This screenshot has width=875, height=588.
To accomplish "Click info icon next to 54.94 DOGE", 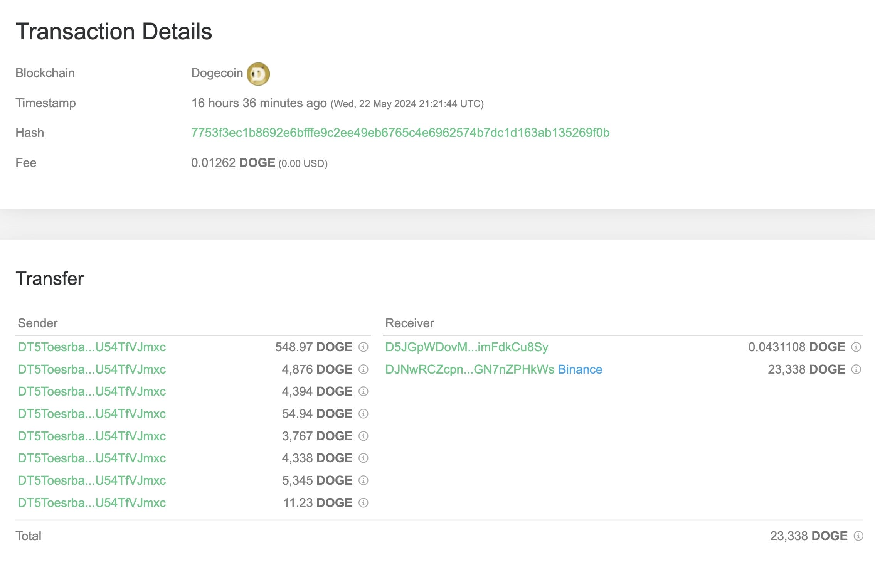I will [x=363, y=414].
